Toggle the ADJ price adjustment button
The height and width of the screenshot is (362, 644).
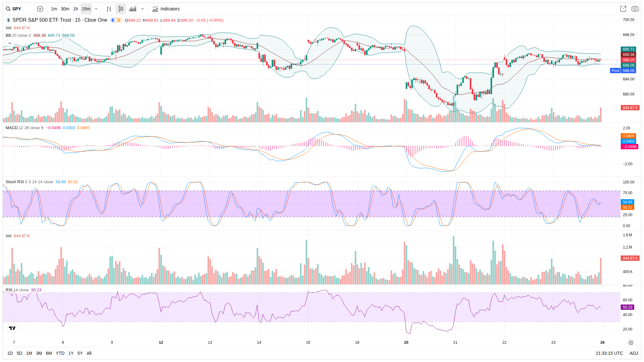pos(634,353)
